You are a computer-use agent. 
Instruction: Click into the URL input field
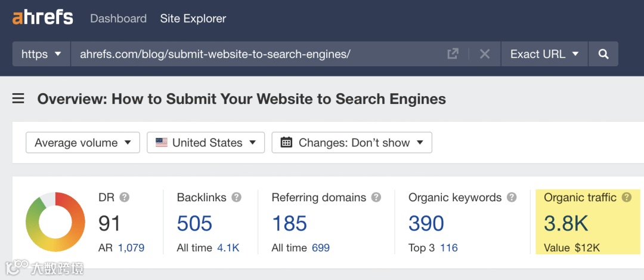point(256,54)
